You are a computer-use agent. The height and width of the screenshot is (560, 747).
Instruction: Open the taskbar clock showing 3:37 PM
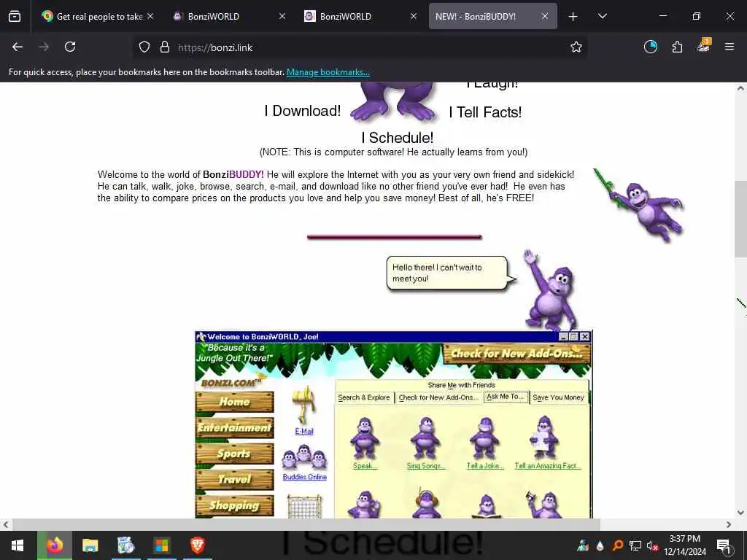684,545
